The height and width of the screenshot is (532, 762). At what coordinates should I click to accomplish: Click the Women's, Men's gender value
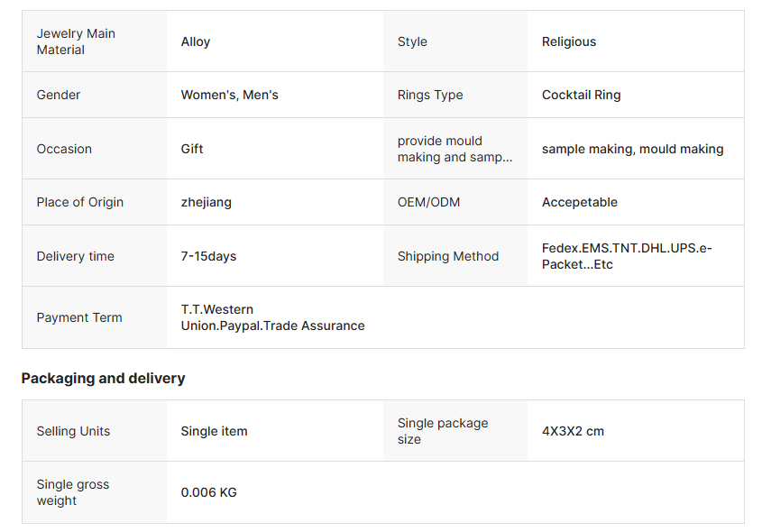[230, 95]
